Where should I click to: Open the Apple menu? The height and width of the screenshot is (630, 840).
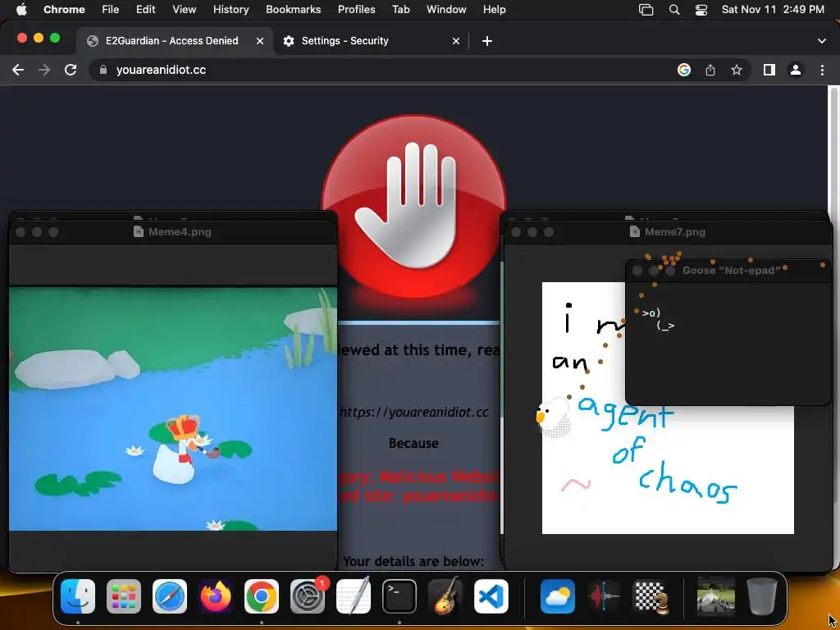pos(21,10)
